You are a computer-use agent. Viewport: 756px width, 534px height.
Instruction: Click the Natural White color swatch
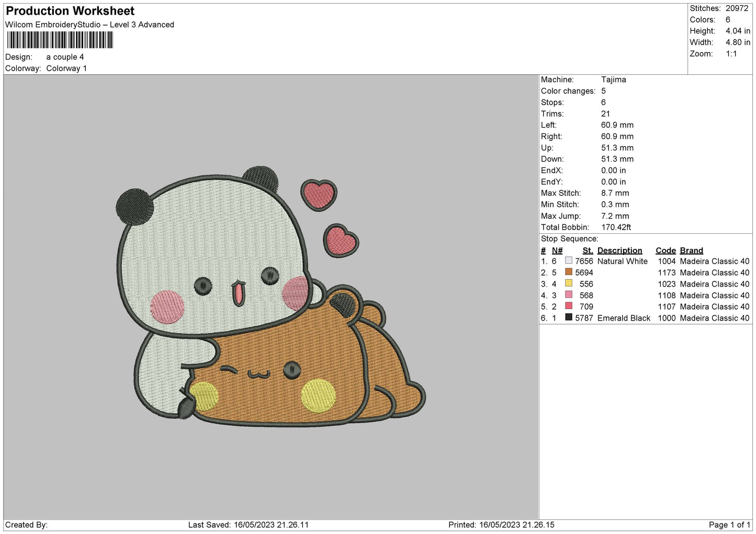569,260
